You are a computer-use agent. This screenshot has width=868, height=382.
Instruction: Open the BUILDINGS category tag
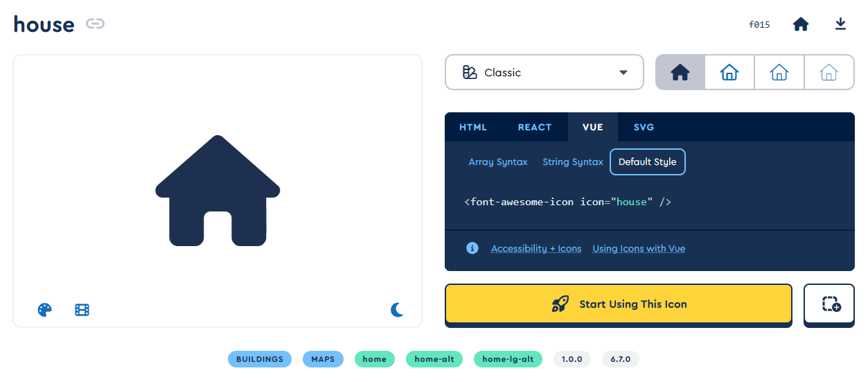[x=260, y=359]
